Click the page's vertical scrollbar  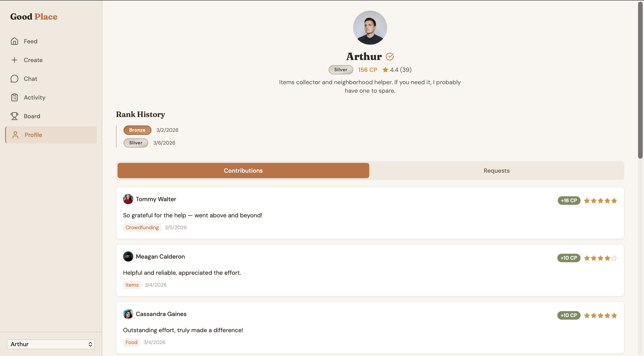tap(640, 80)
